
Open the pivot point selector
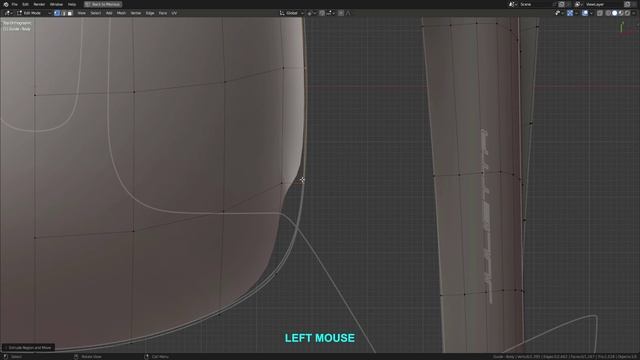click(311, 13)
